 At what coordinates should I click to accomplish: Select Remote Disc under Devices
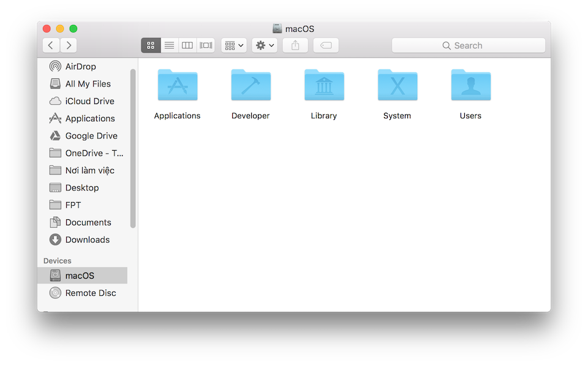[90, 293]
